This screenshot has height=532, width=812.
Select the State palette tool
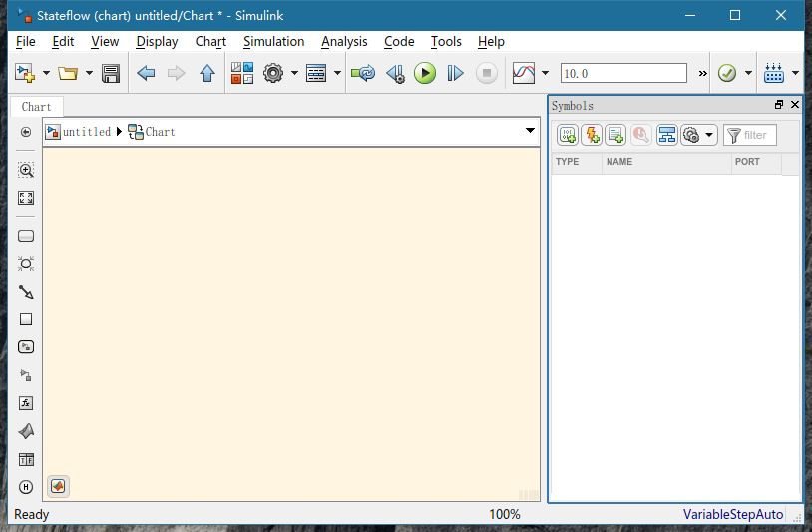pos(26,236)
